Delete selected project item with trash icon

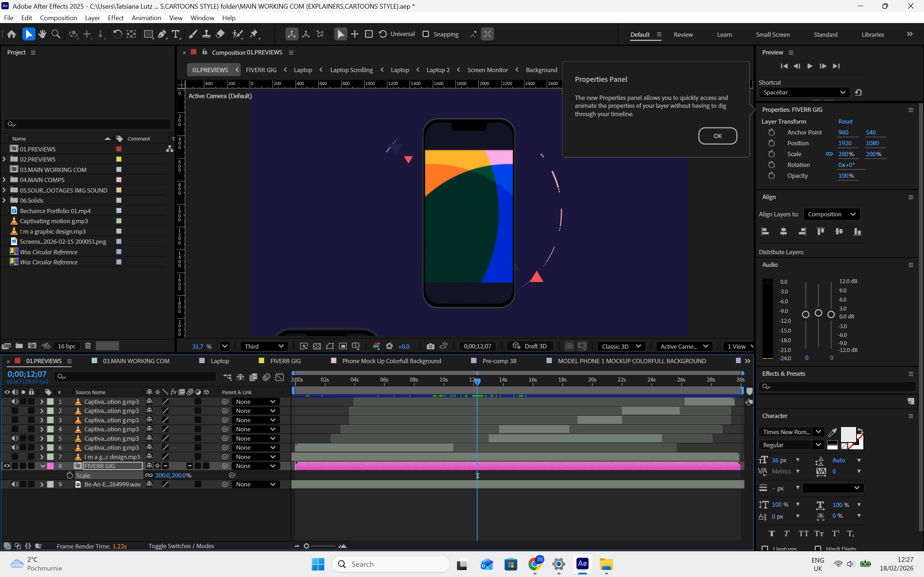tap(88, 346)
